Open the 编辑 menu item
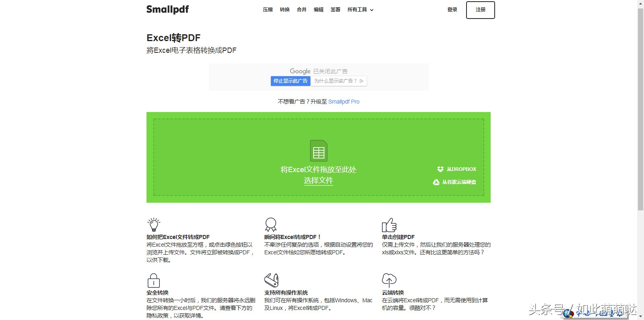The width and height of the screenshot is (644, 320). [x=318, y=10]
